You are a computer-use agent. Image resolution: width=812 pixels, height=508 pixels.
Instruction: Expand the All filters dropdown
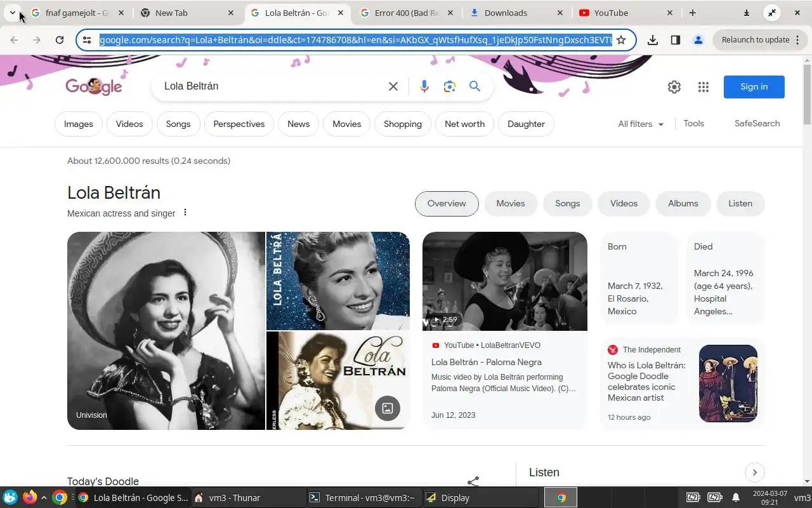(641, 124)
